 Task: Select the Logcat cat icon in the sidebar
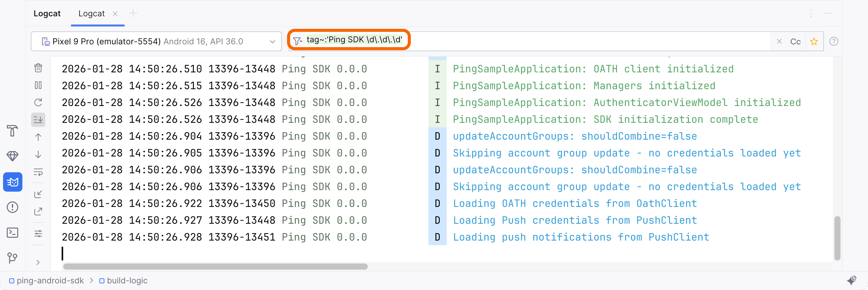click(12, 182)
